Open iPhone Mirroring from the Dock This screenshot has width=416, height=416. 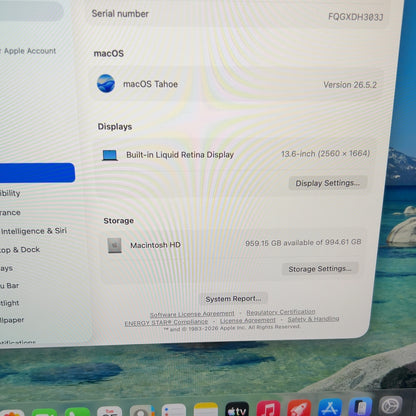tap(360, 407)
